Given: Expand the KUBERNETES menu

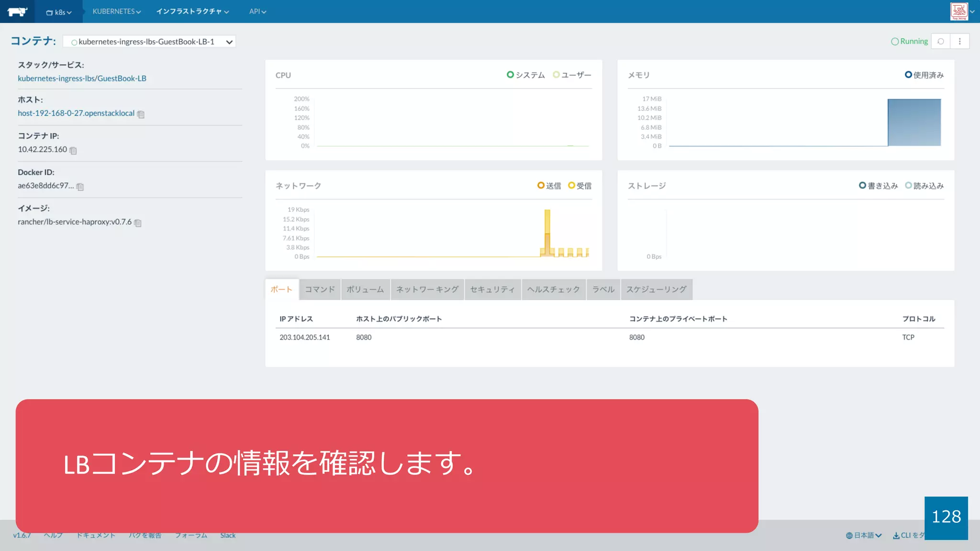Looking at the screenshot, I should (x=116, y=11).
